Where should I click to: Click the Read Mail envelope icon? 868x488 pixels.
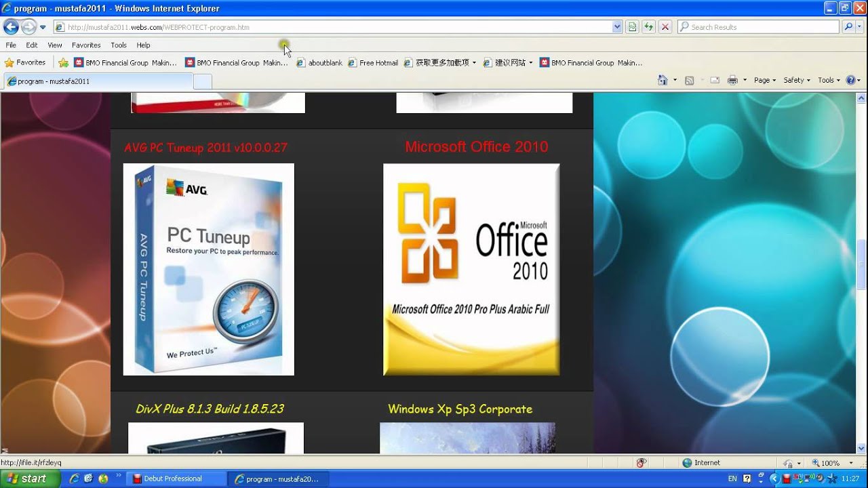715,80
